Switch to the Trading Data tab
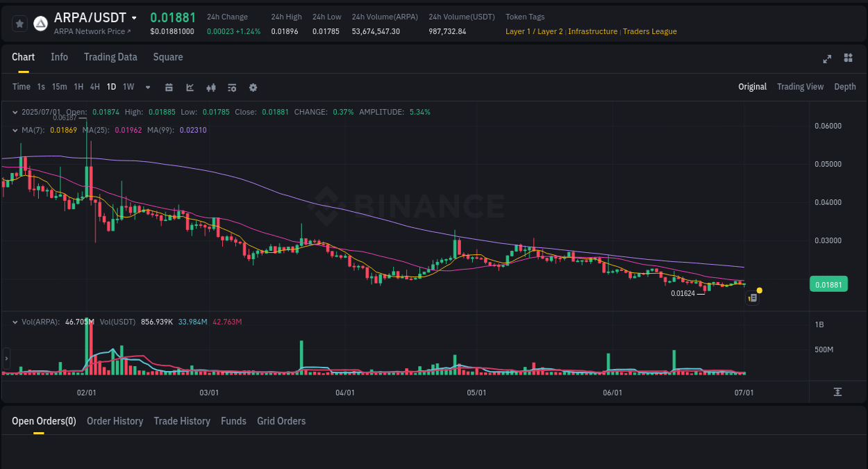Viewport: 868px width, 469px height. 110,57
